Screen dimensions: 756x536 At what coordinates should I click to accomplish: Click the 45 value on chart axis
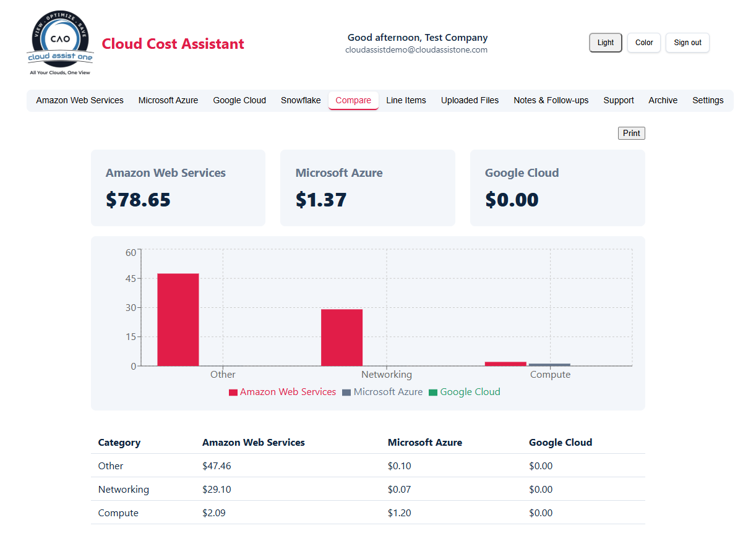pos(131,279)
